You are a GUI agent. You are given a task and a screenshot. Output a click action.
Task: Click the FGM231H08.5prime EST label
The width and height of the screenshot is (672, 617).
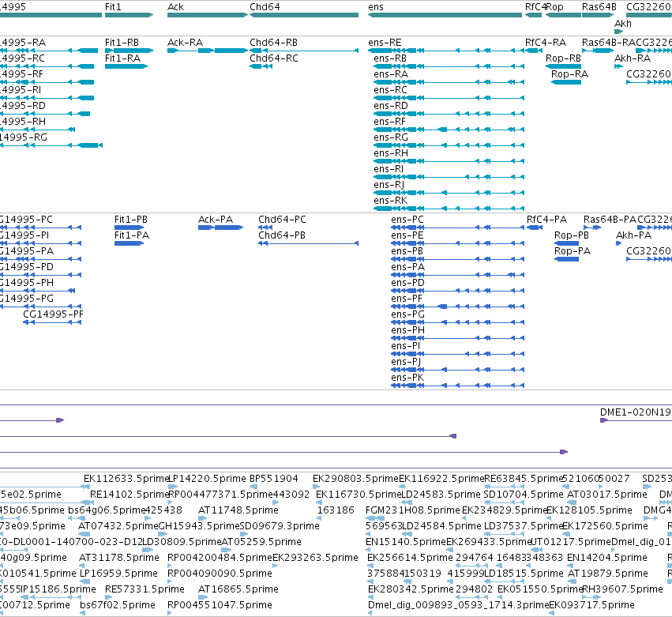(x=413, y=510)
